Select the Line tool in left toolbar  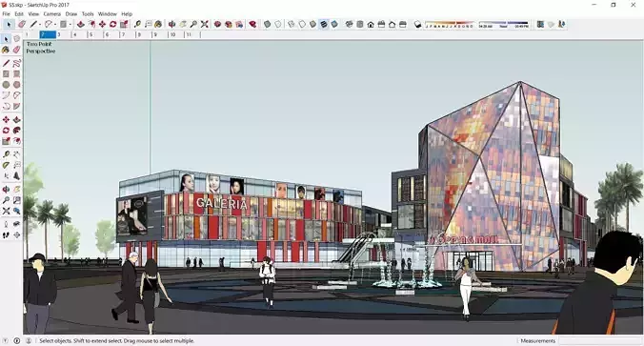[6, 63]
